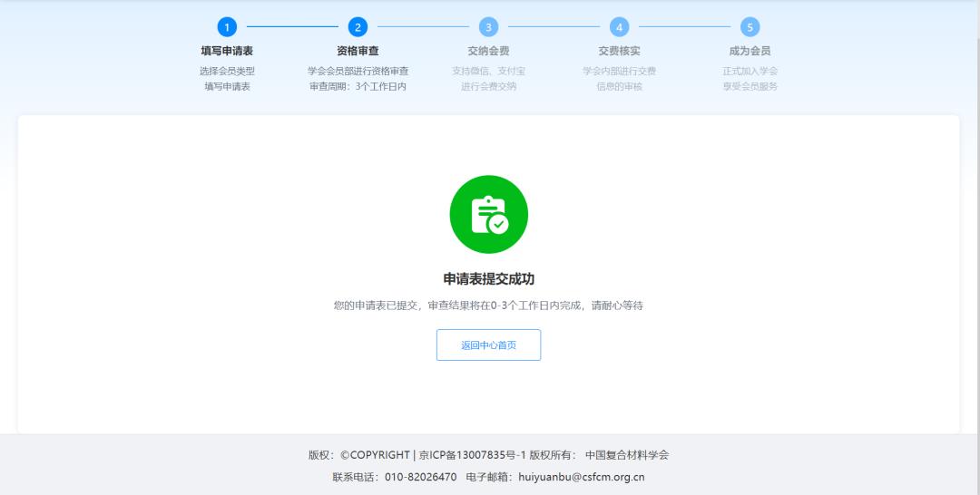Image resolution: width=980 pixels, height=495 pixels.
Task: Click the green clipboard success icon
Action: pos(488,214)
